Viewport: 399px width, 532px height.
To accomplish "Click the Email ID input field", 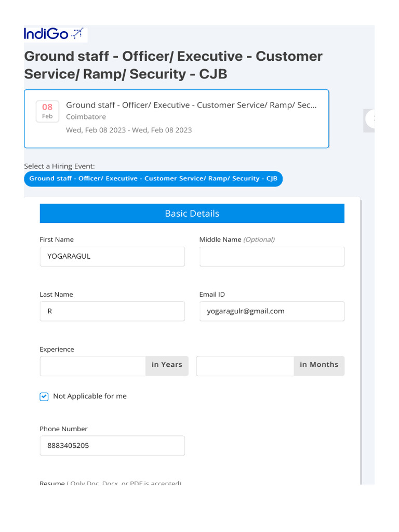I will (272, 311).
